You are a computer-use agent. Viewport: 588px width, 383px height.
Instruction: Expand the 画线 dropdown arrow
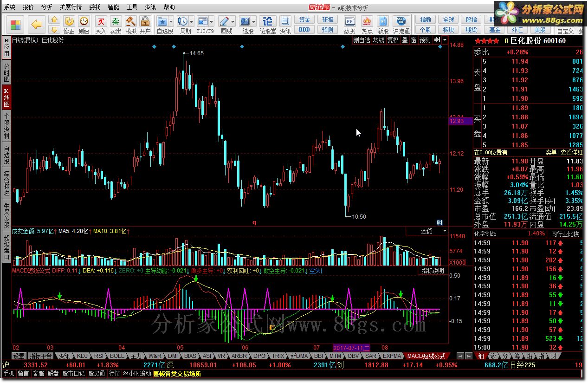click(x=233, y=21)
